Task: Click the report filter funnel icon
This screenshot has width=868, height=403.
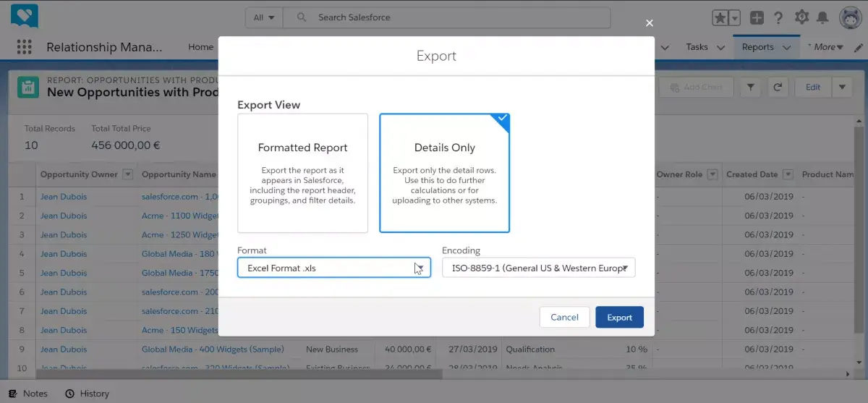Action: [751, 87]
